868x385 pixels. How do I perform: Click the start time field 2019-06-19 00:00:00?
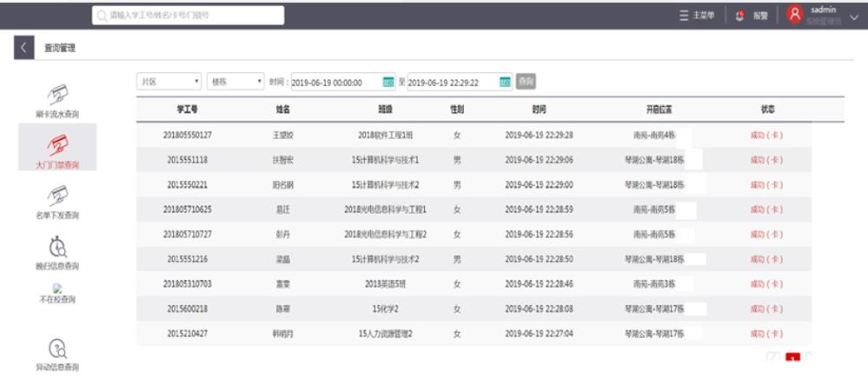click(x=335, y=83)
